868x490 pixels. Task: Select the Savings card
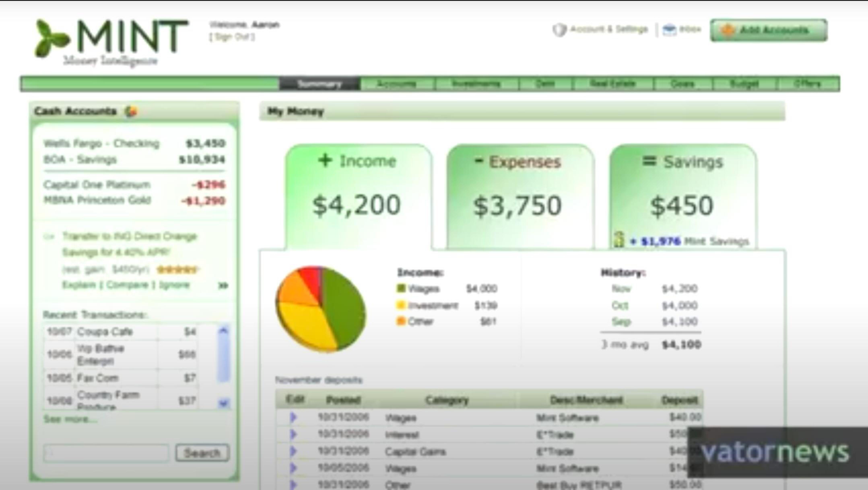[683, 197]
